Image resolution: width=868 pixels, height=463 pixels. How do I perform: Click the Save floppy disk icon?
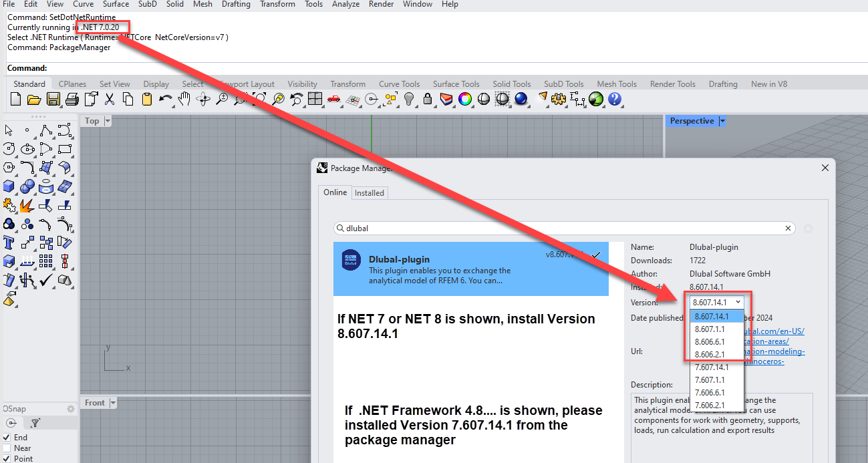click(53, 100)
